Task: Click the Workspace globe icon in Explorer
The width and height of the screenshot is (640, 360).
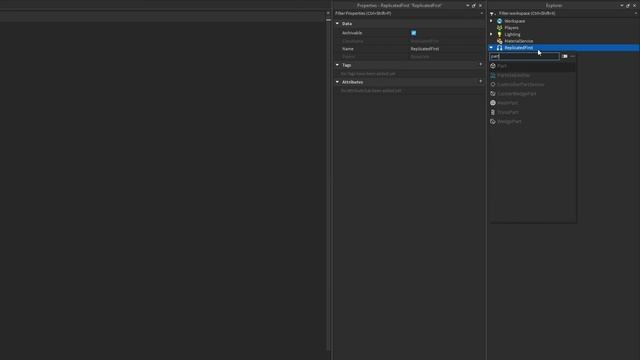Action: pos(499,21)
